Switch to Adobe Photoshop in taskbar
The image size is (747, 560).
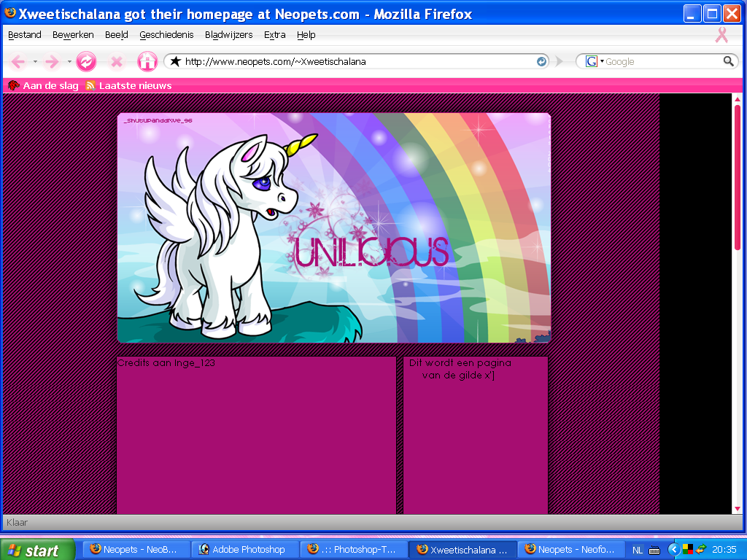pos(245,550)
